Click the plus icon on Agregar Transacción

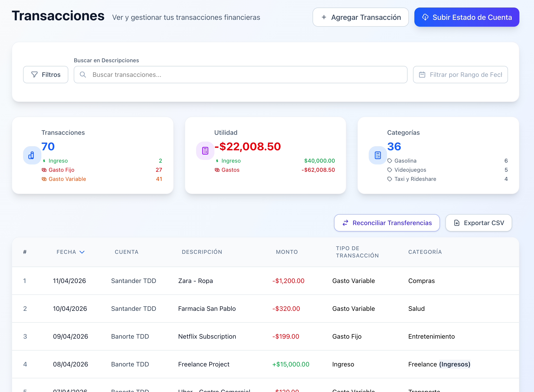324,17
